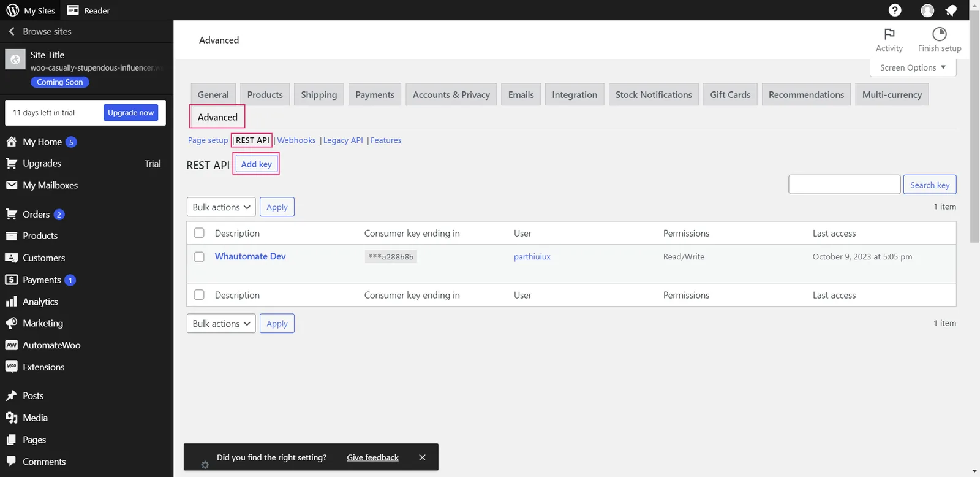Open the Reader icon in top bar
Viewport: 980px width, 477px height.
click(x=73, y=10)
